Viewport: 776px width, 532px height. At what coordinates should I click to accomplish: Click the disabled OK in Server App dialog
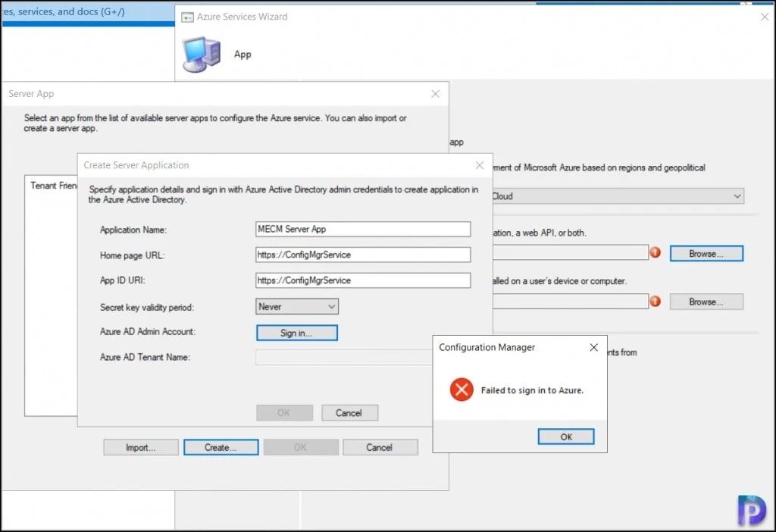pos(301,447)
